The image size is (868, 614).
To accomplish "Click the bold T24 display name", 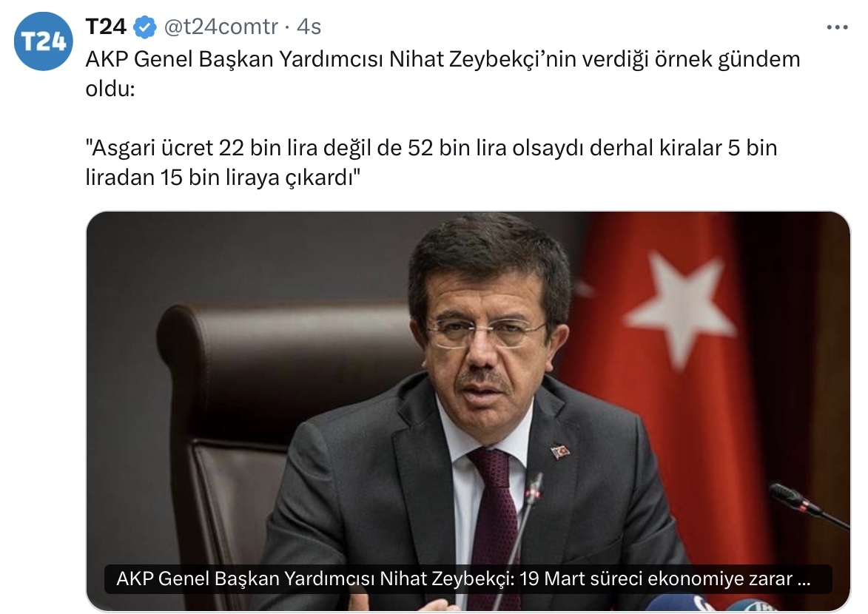I will (x=107, y=27).
